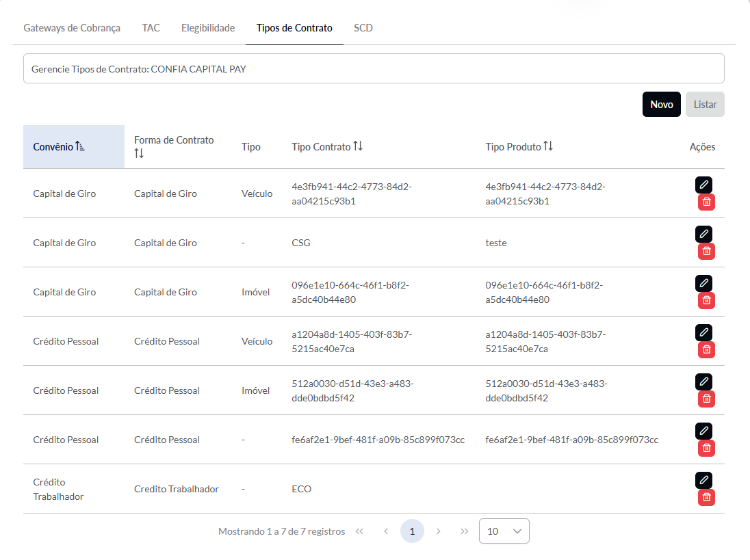Image resolution: width=750 pixels, height=560 pixels.
Task: Sort table by Convênio column
Action: [74, 147]
